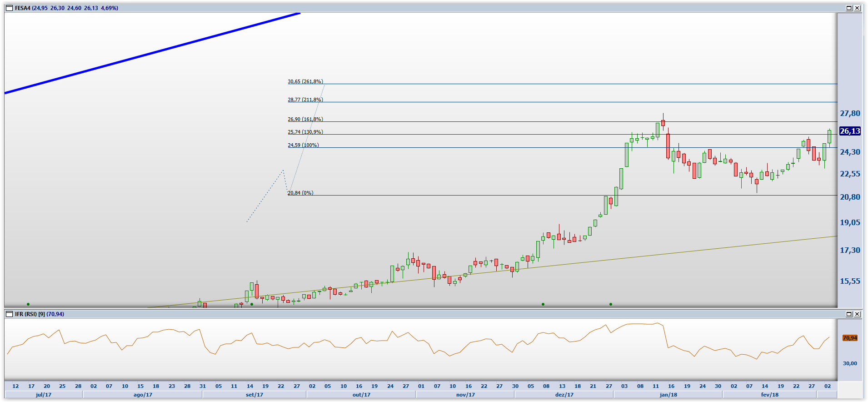The width and height of the screenshot is (868, 402).
Task: Click the 27,80 price axis label
Action: tap(850, 114)
